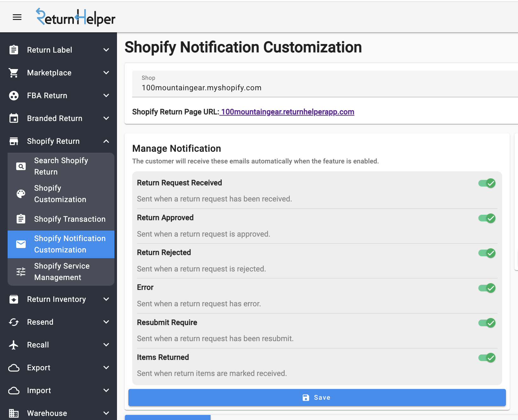Image resolution: width=518 pixels, height=420 pixels.
Task: Click the "Shopify Notification Customization" page title
Action: point(243,47)
